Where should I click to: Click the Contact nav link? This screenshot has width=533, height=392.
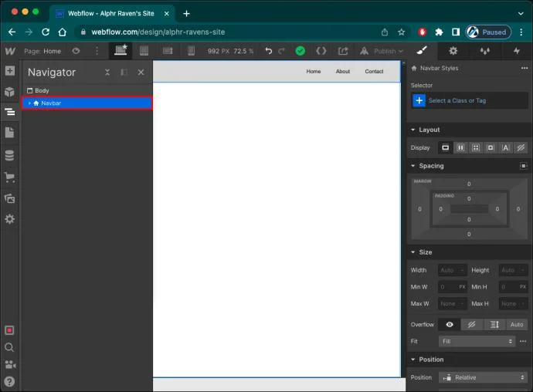click(x=374, y=71)
